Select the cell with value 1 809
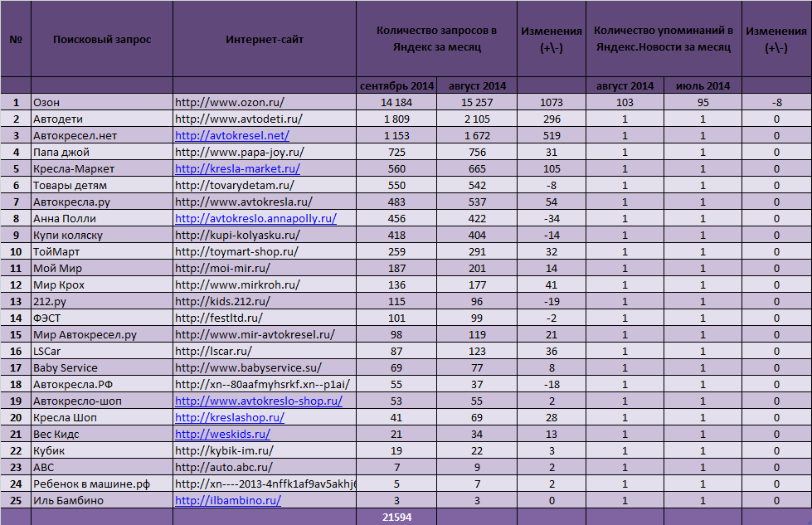 396,119
